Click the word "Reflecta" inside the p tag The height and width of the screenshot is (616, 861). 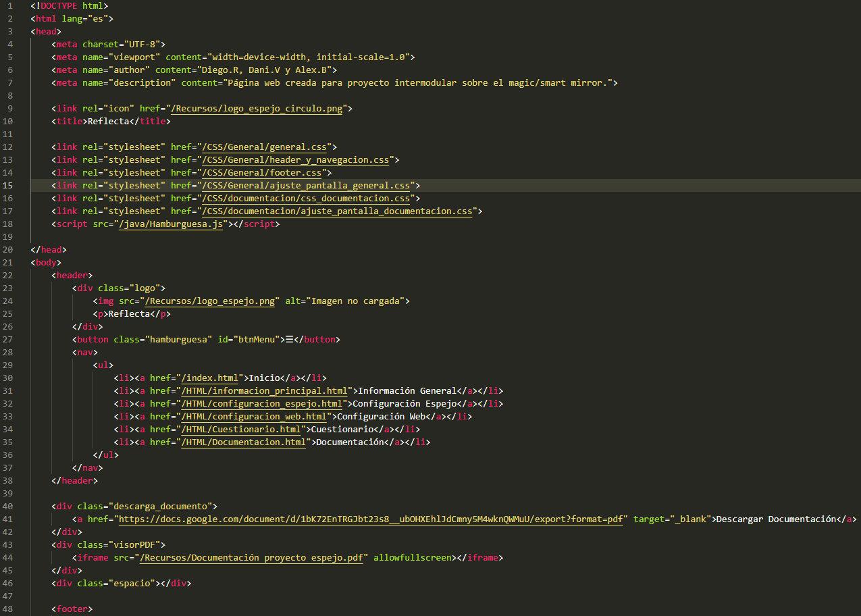129,313
